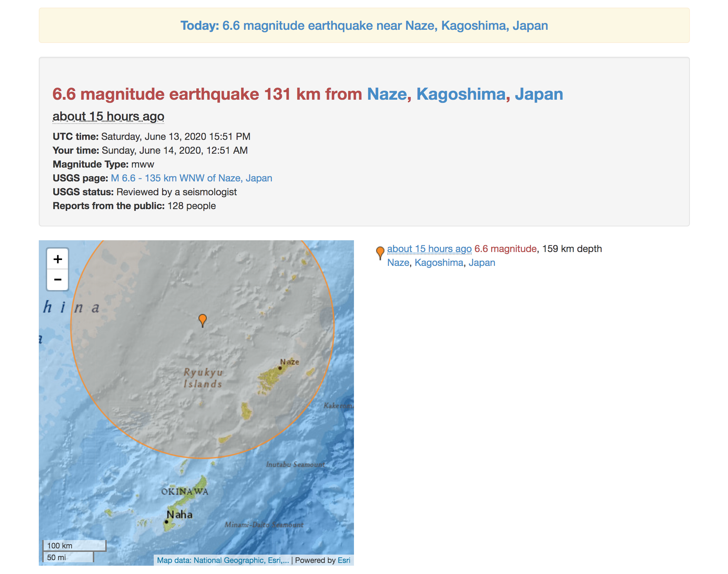Open the Esri 'Powered by' link

tap(344, 560)
